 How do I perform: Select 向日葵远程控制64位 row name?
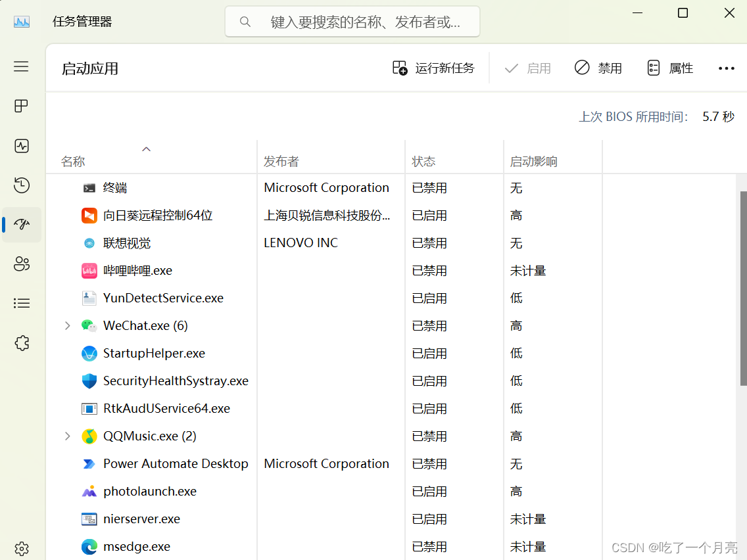point(158,216)
